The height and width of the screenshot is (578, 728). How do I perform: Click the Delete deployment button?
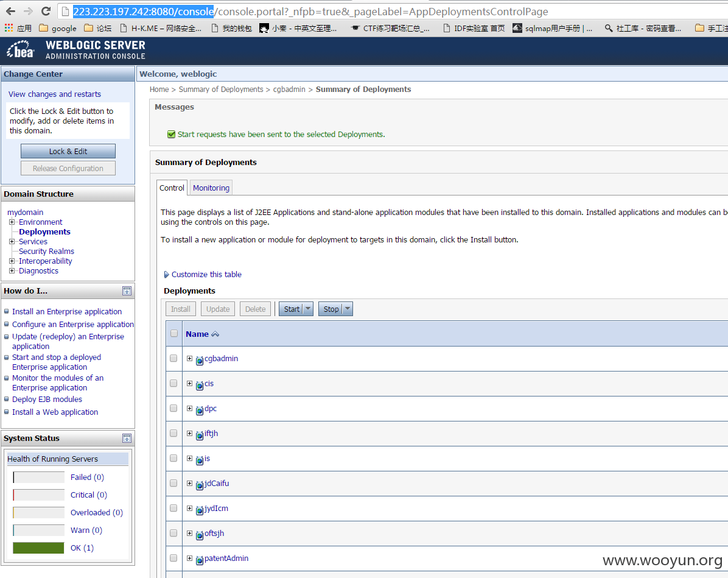click(256, 309)
